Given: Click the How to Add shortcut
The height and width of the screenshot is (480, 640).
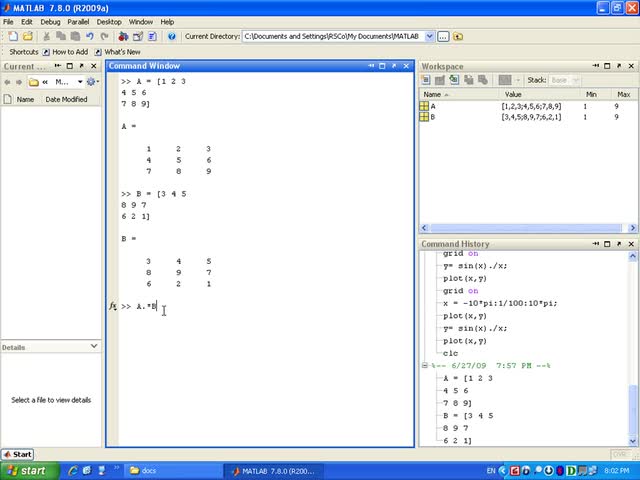Looking at the screenshot, I should (65, 52).
